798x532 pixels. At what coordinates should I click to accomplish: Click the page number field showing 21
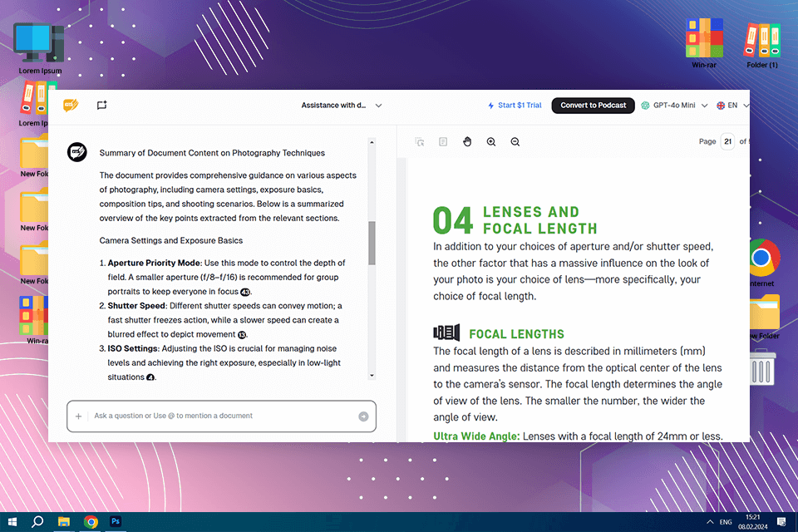pos(728,141)
